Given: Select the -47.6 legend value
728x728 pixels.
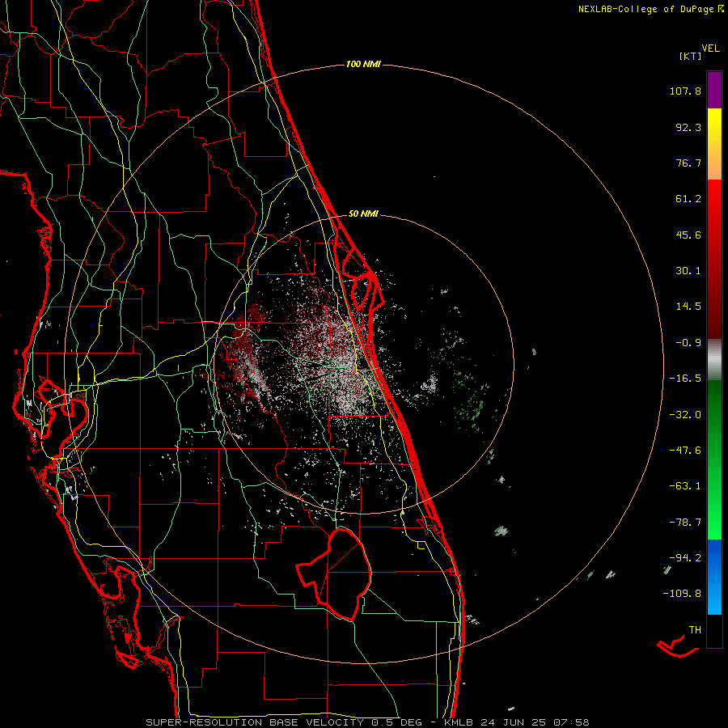Looking at the screenshot, I should (685, 451).
